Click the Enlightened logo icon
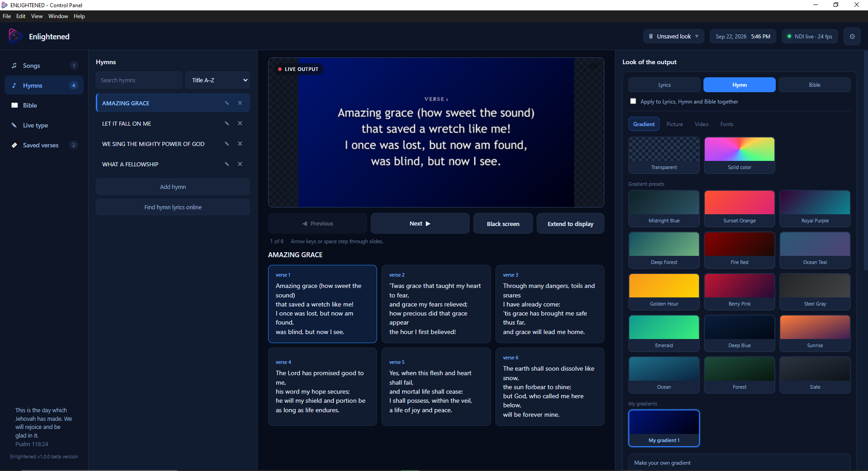Viewport: 868px width, 471px height. (x=15, y=36)
